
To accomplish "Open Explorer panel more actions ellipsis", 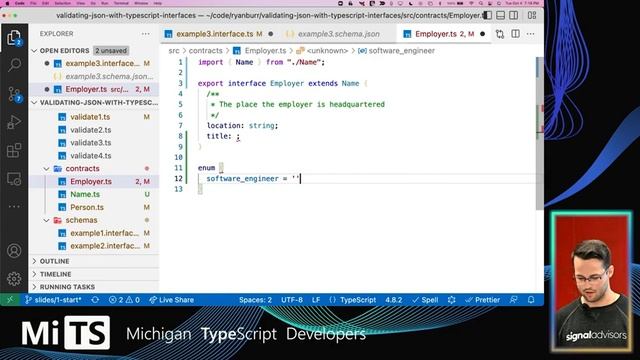I will pos(145,34).
